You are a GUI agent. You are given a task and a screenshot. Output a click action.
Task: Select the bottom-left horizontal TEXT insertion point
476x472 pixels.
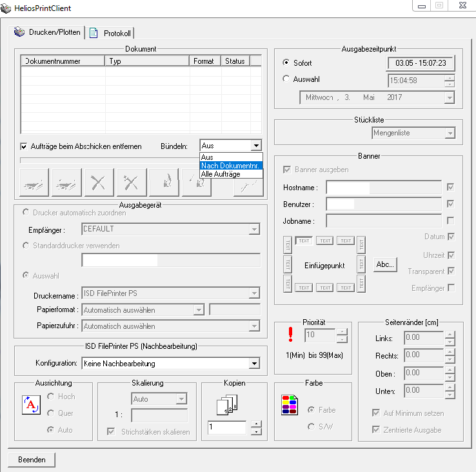coord(304,288)
